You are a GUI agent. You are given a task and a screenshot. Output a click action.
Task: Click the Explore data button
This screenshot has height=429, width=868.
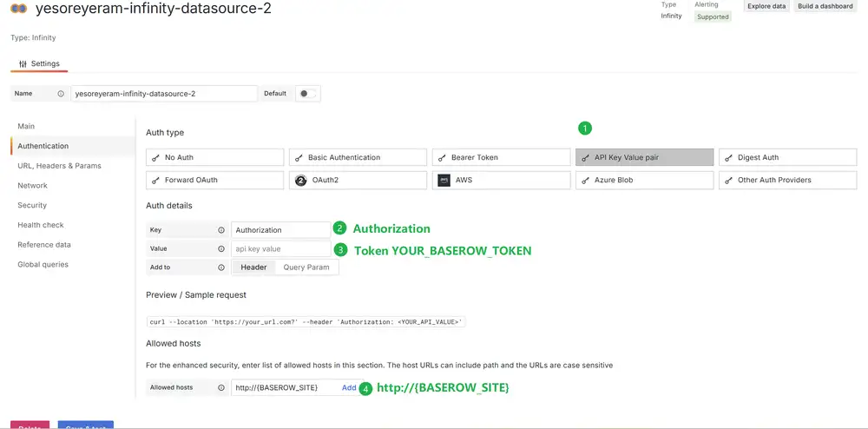coord(766,6)
